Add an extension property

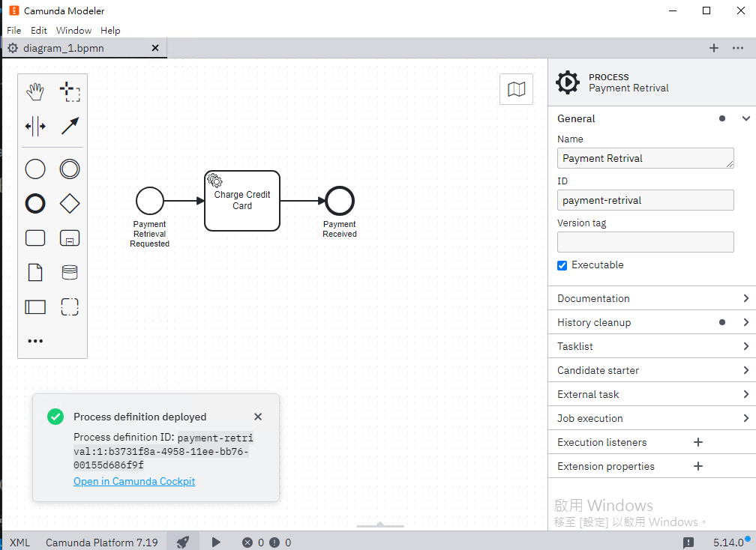coord(698,466)
